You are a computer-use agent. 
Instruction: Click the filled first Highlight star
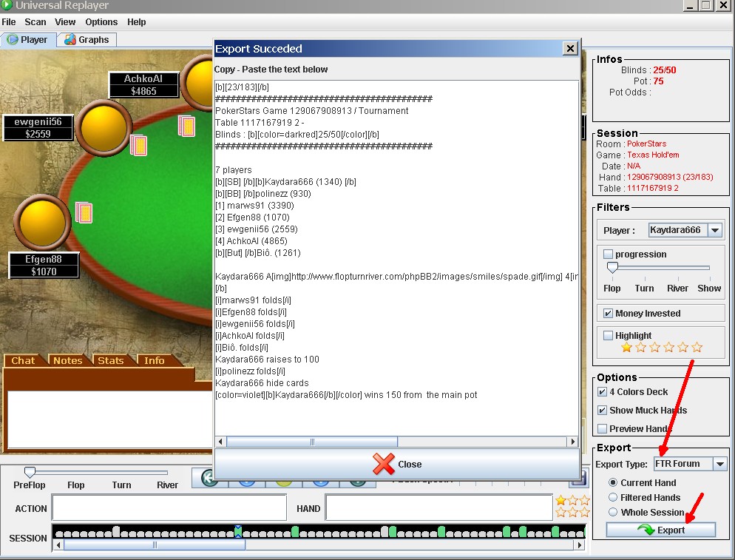[x=627, y=348]
